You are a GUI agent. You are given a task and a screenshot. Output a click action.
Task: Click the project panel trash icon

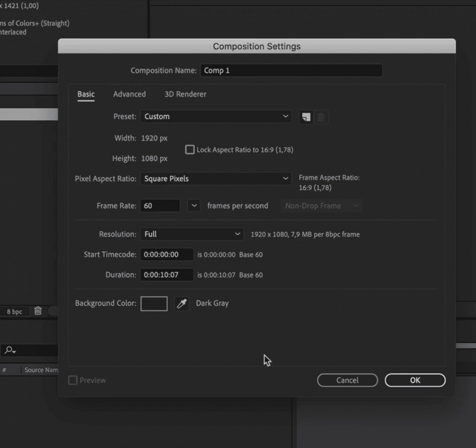[38, 311]
